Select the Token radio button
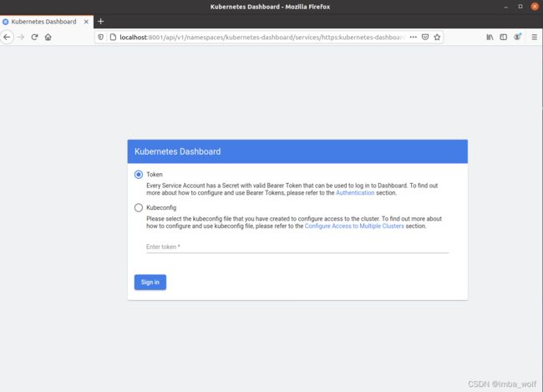Viewport: 543px width, 392px height. [x=139, y=175]
